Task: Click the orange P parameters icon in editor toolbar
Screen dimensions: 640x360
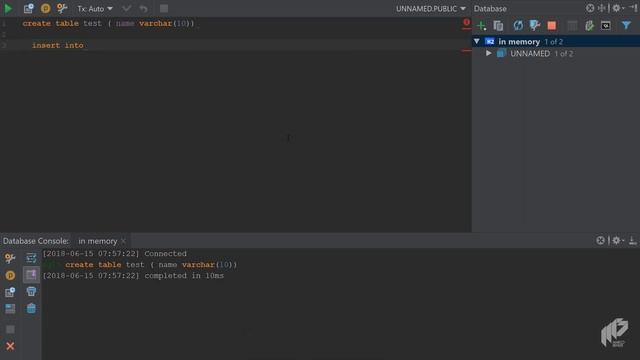Action: (45, 8)
